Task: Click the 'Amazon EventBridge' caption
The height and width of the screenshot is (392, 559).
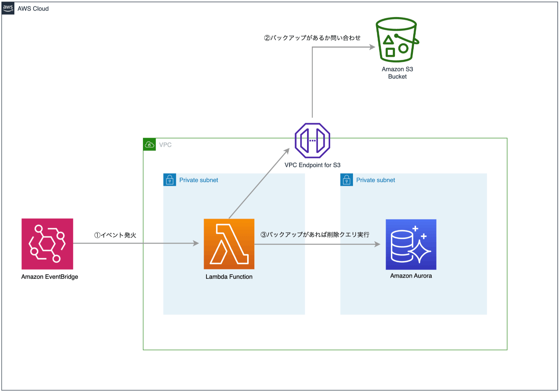Action: tap(50, 277)
